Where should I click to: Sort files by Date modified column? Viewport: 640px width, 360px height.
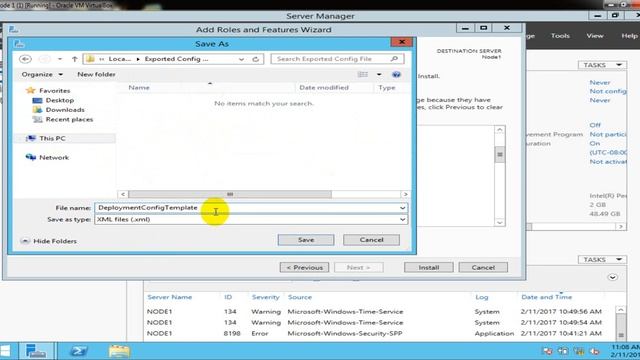pyautogui.click(x=324, y=87)
